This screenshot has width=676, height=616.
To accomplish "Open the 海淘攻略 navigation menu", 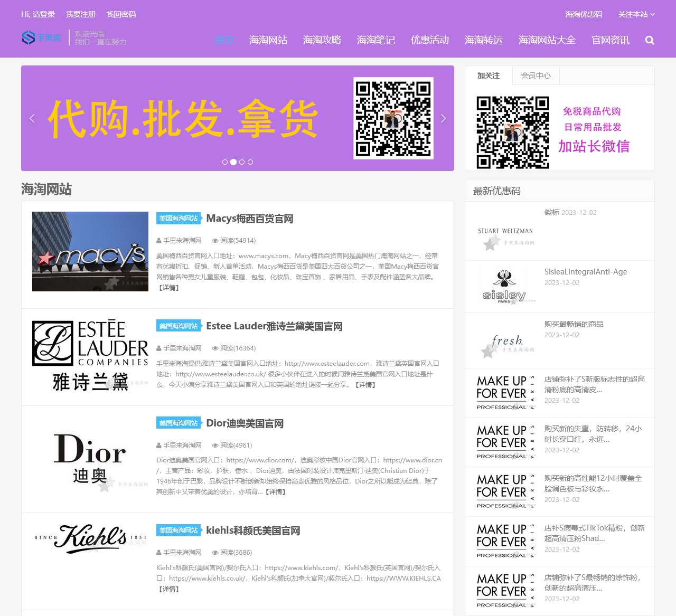I will [322, 40].
